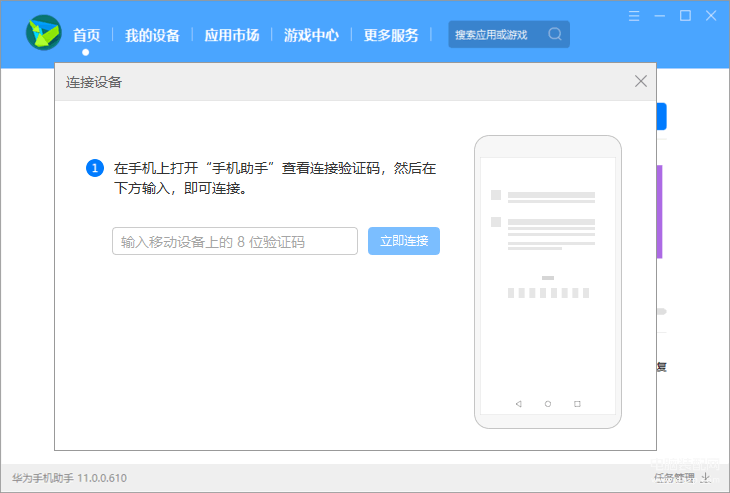
Task: Open the 更多服务 menu
Action: pyautogui.click(x=391, y=35)
